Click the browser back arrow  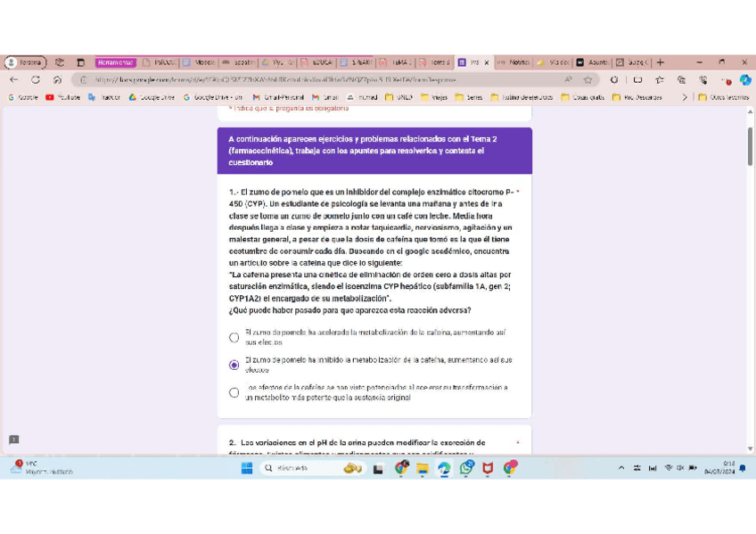(x=14, y=79)
